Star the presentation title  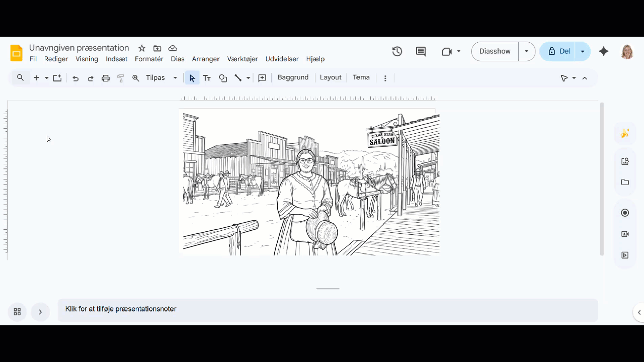[142, 48]
